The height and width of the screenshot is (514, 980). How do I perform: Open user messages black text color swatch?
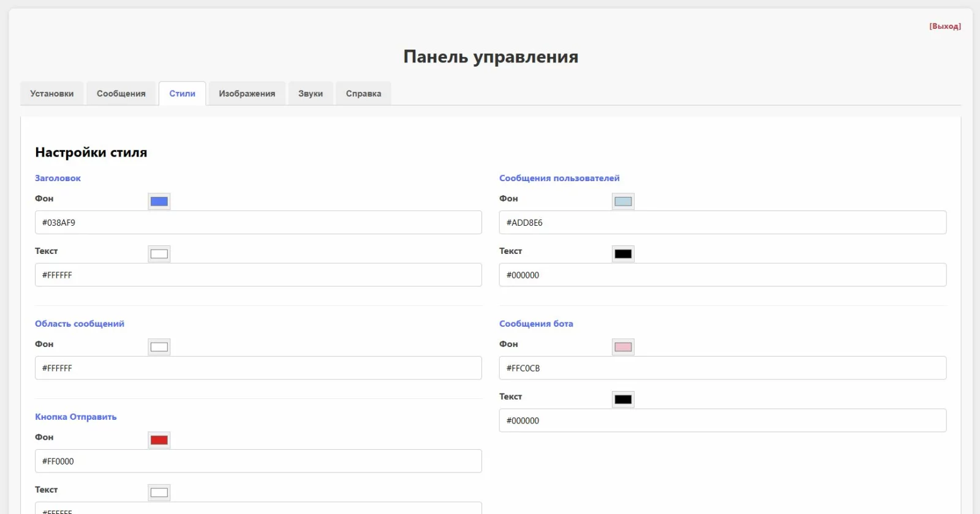click(623, 254)
